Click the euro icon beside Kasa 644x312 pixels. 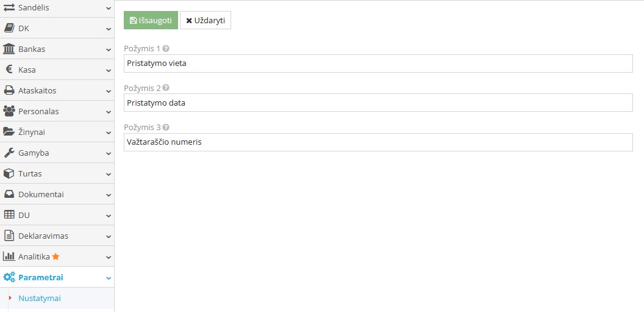(9, 70)
